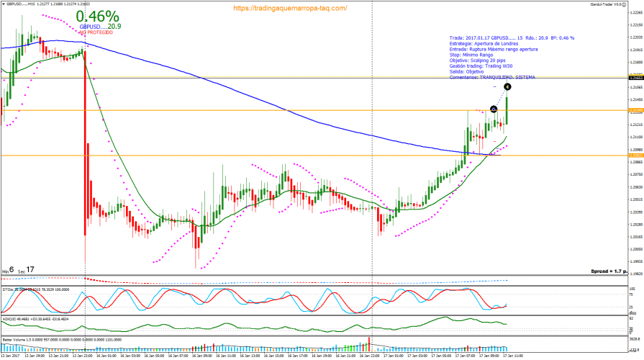Viewport: 644px width, 360px height.
Task: Select the upper black trade exit marker
Action: [x=507, y=87]
